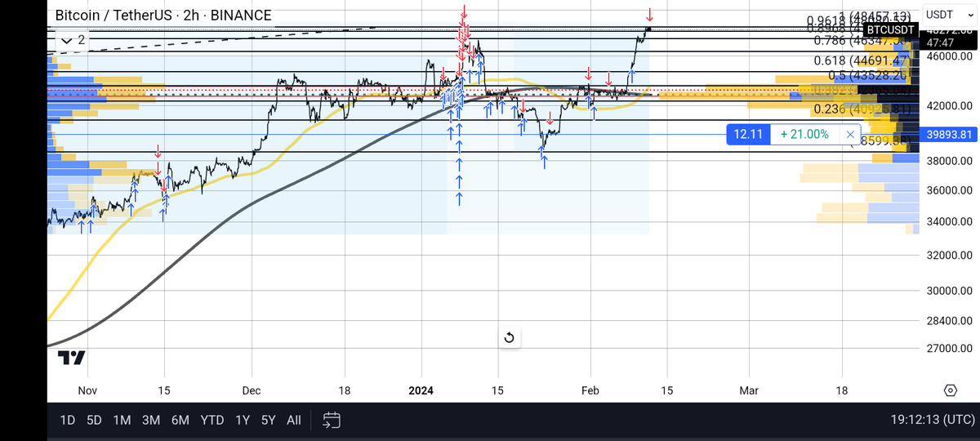This screenshot has height=441, width=980.
Task: Close the +21.00% measurement label
Action: pos(850,134)
